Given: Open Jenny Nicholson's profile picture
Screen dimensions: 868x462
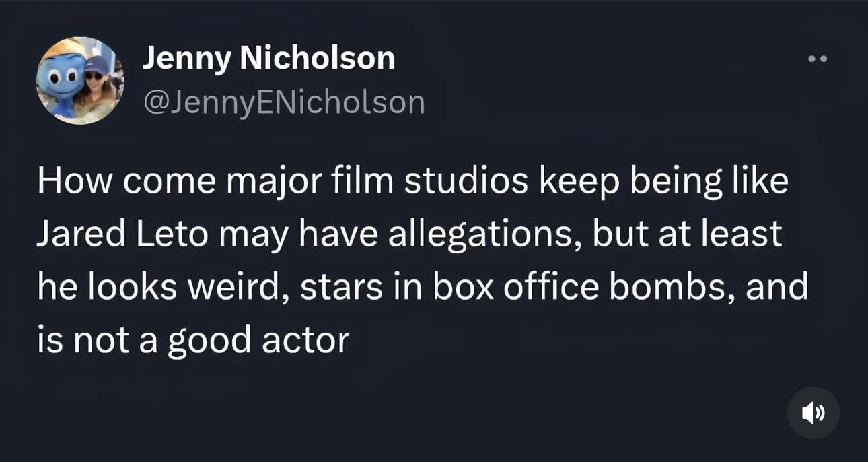Looking at the screenshot, I should click(80, 80).
